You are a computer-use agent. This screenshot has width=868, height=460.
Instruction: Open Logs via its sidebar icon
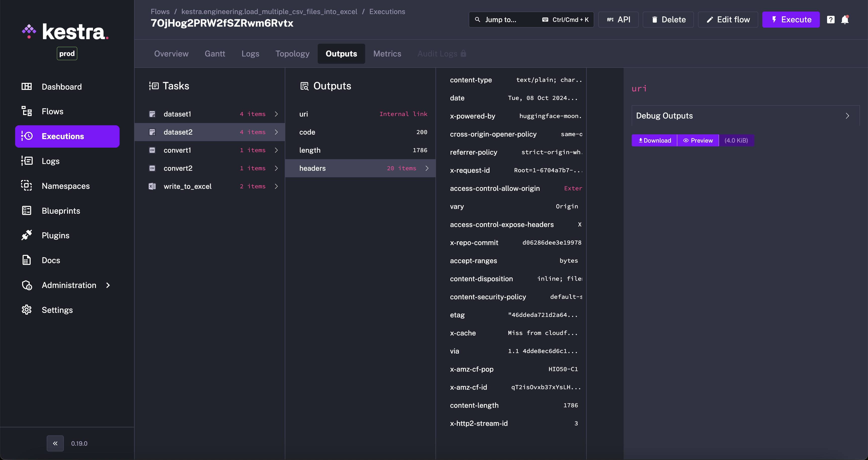pyautogui.click(x=27, y=161)
